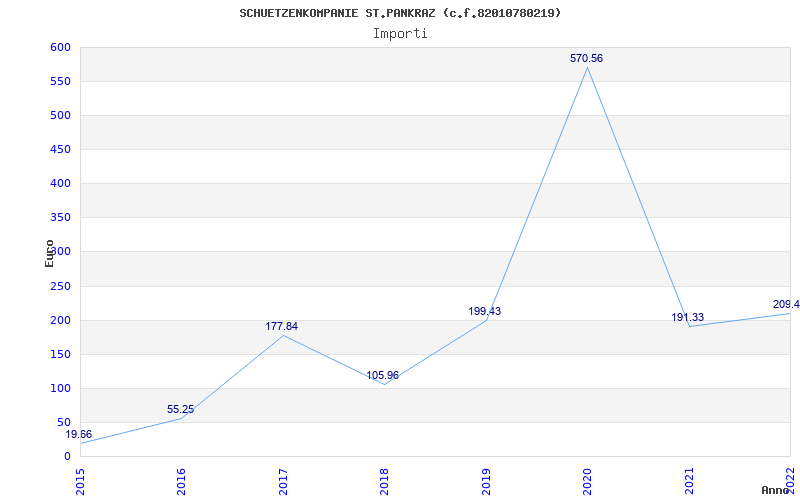Click the y-axis value 500

tap(60, 116)
